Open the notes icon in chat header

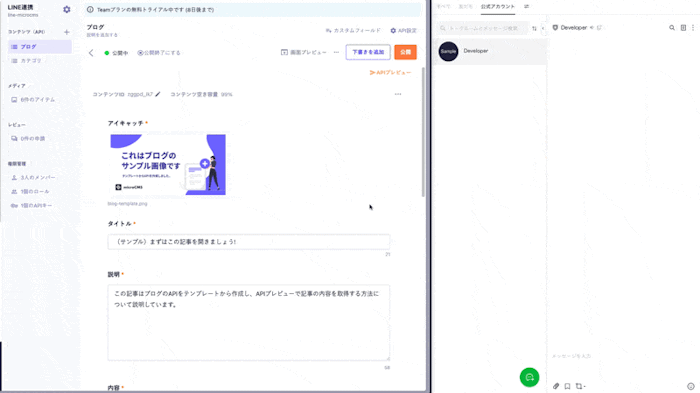point(683,28)
